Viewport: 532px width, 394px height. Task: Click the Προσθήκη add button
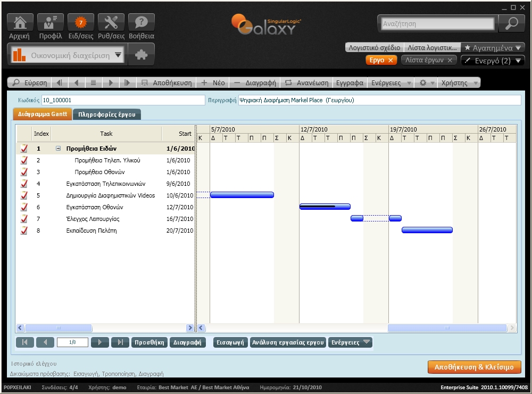click(149, 342)
